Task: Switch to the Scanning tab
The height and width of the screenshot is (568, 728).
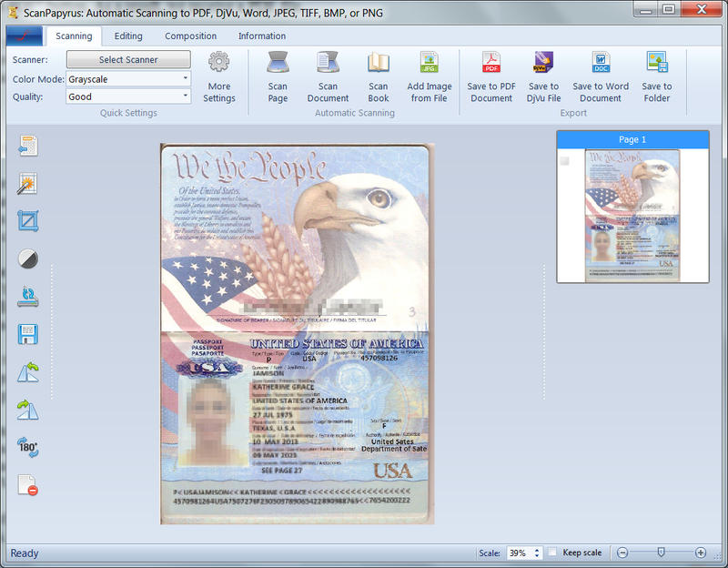Action: [74, 36]
